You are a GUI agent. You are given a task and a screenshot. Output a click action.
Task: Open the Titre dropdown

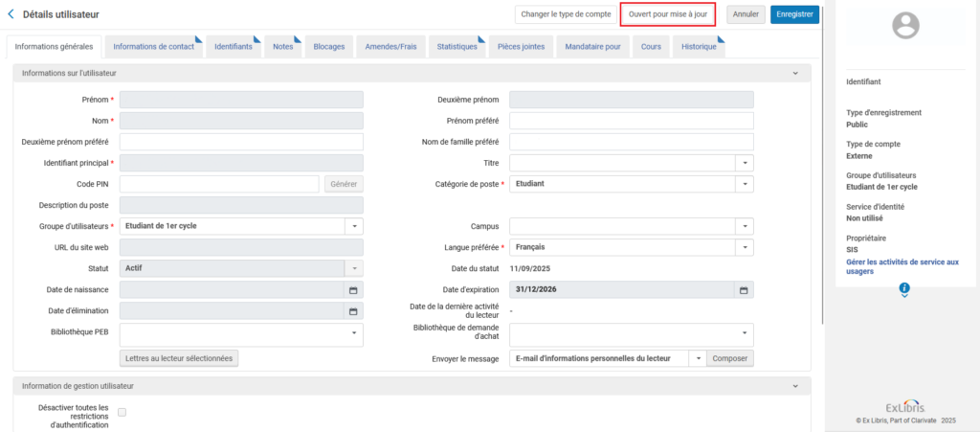pyautogui.click(x=744, y=163)
